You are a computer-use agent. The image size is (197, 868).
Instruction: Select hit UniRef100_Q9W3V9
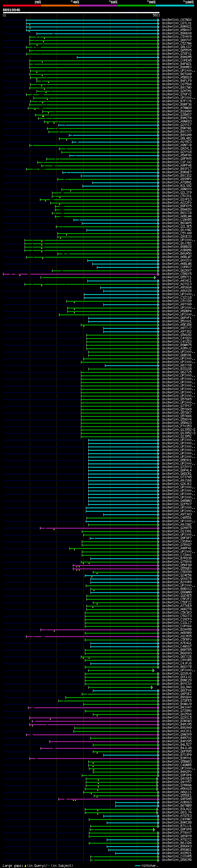tap(176, 734)
